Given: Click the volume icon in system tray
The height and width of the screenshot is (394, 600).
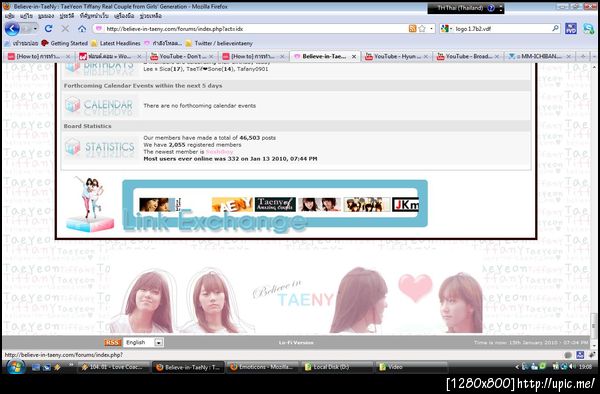Looking at the screenshot, I should (572, 367).
